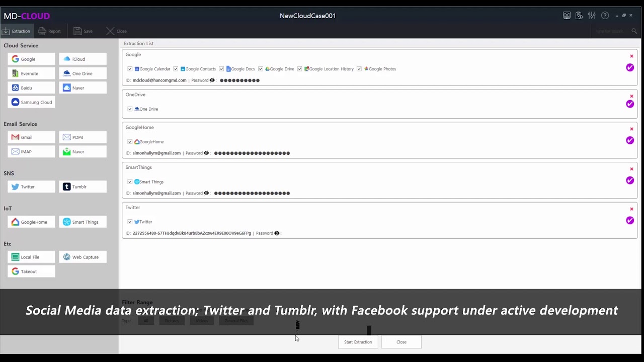Click purple check mark on Google entry
The image size is (644, 362).
630,67
